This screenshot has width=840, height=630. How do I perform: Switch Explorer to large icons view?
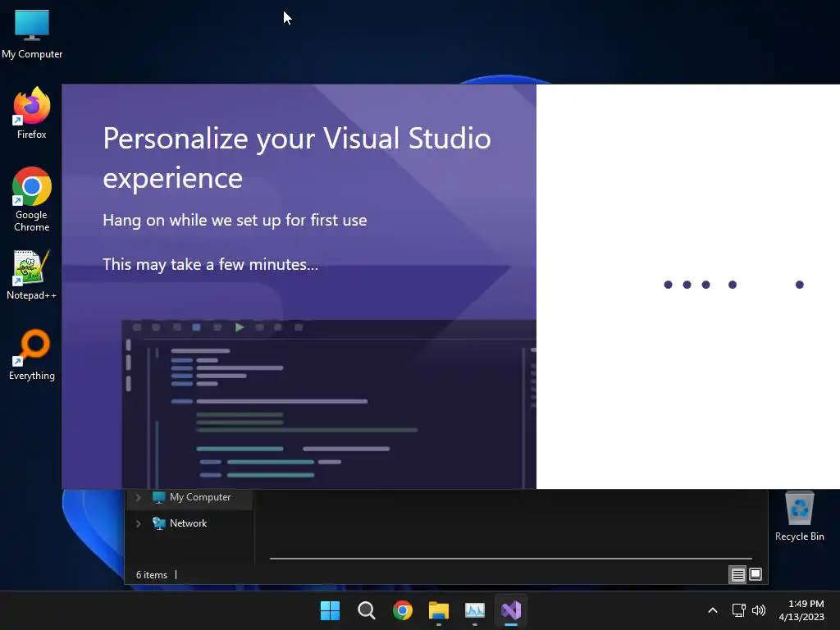(756, 575)
